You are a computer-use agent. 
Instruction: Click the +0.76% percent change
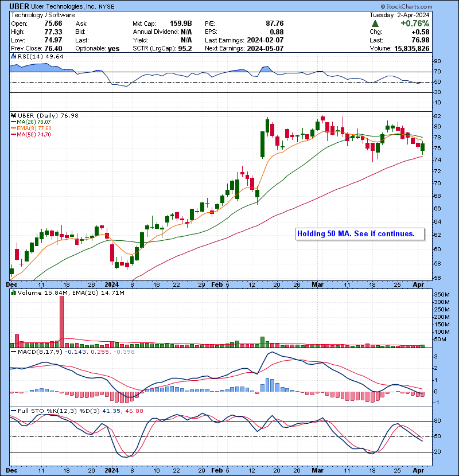coord(415,24)
